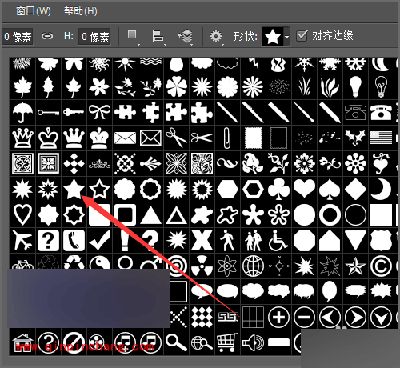The width and height of the screenshot is (400, 368).
Task: Toggle the 对齐边缘 checkbox
Action: (x=302, y=36)
